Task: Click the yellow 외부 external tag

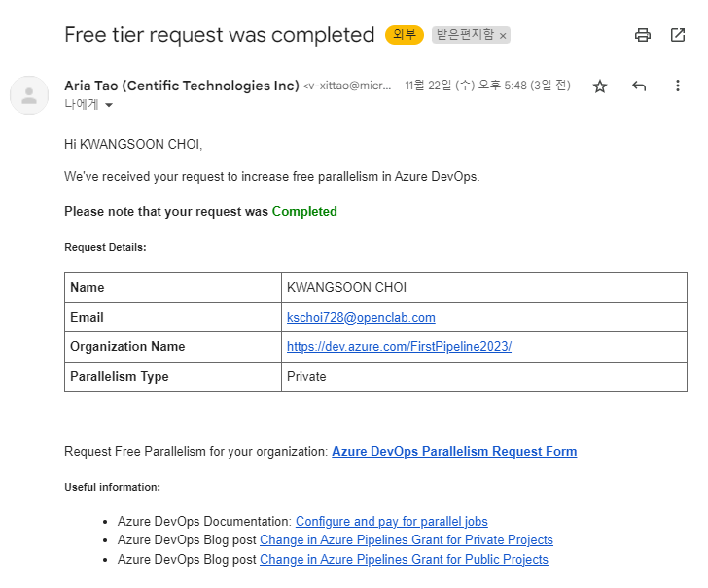Action: [x=405, y=35]
